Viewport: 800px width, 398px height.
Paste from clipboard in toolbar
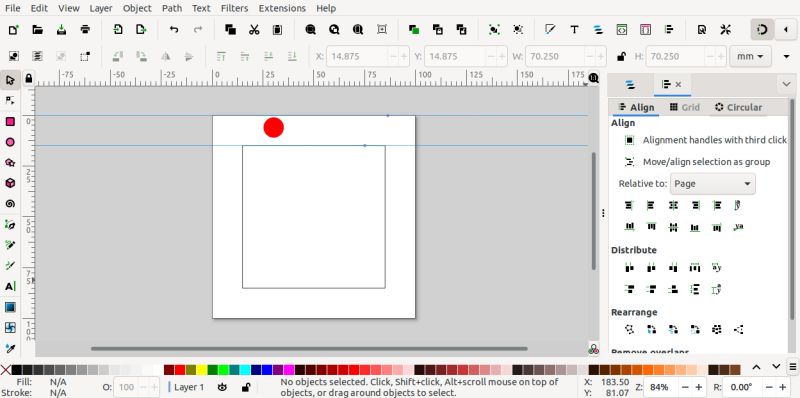pos(277,30)
